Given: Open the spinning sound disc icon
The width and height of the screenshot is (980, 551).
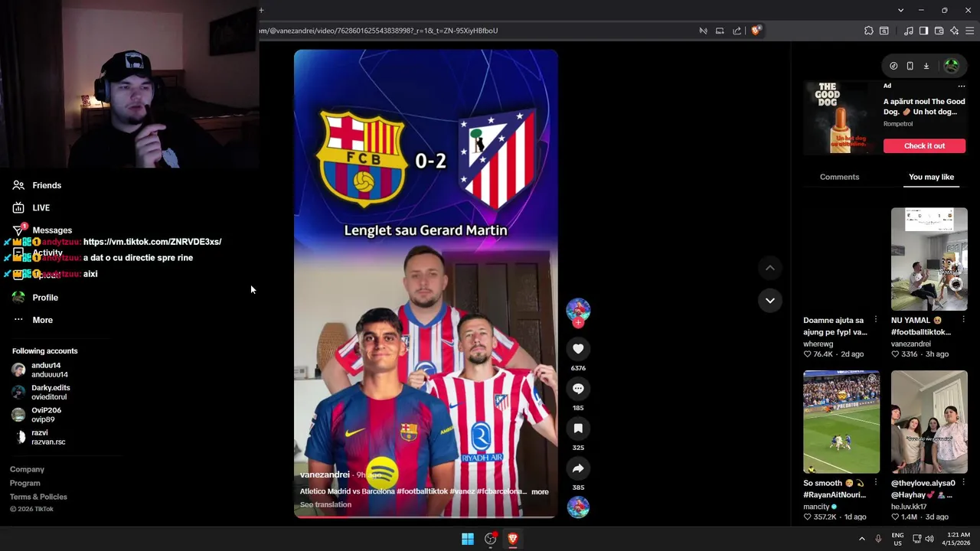Looking at the screenshot, I should pyautogui.click(x=578, y=507).
